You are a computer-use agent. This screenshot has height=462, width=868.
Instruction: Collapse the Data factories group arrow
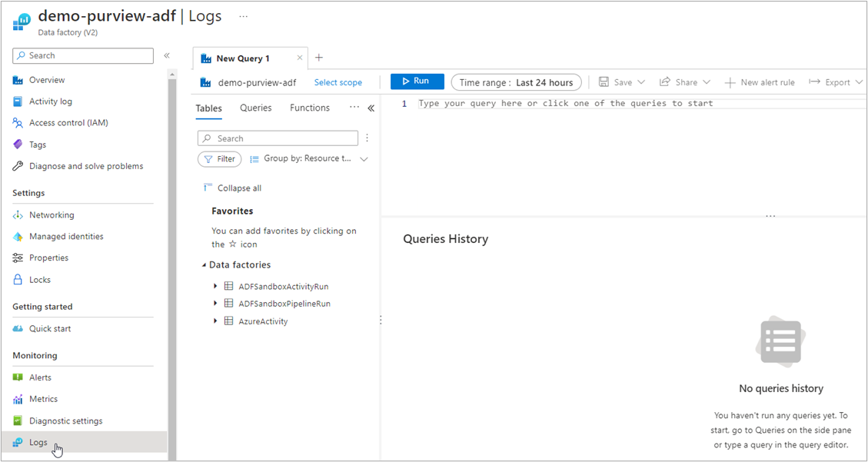tap(204, 265)
